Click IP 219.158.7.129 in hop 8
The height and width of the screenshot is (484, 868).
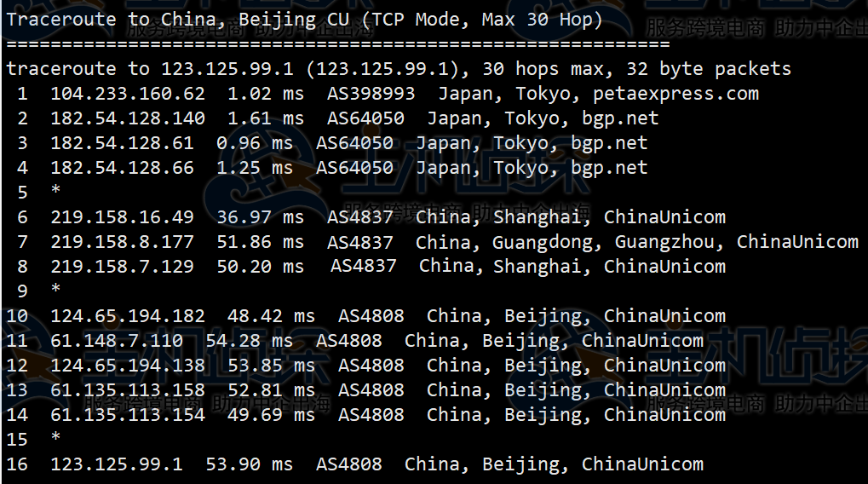point(123,267)
